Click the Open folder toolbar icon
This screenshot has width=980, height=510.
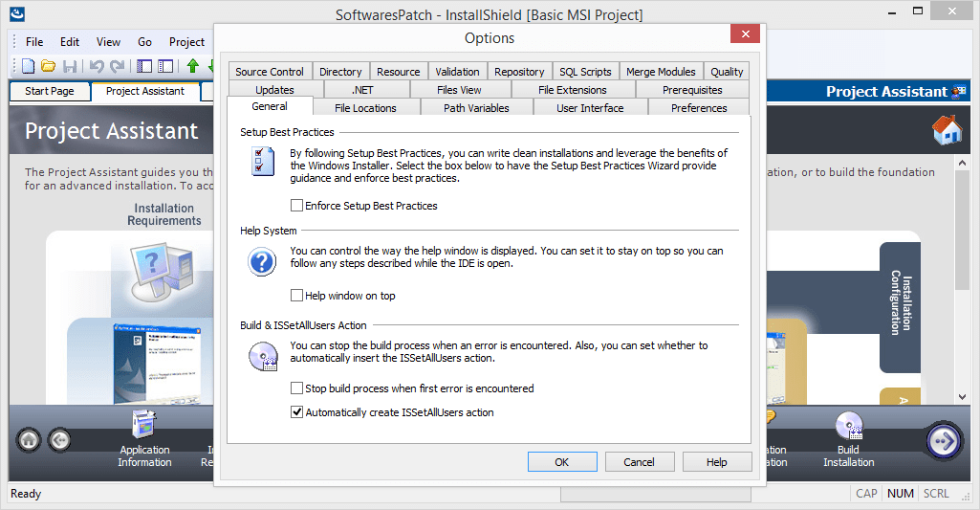click(48, 66)
